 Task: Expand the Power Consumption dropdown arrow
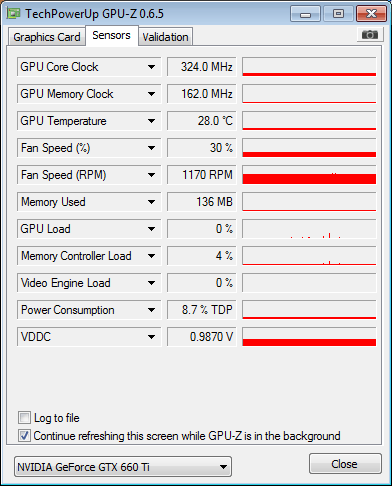(151, 310)
